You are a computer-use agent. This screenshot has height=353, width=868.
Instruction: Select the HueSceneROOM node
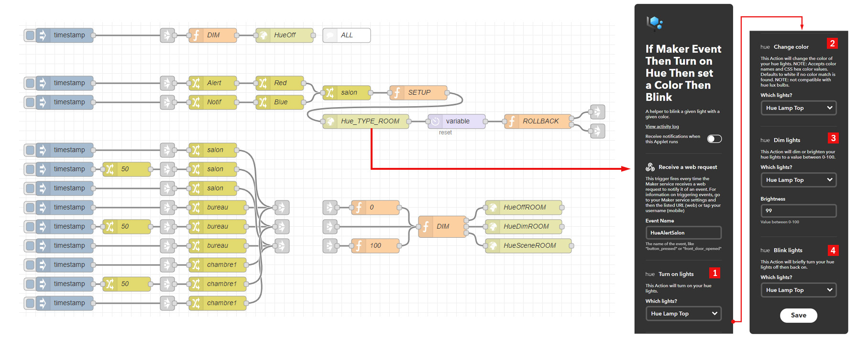pyautogui.click(x=529, y=245)
